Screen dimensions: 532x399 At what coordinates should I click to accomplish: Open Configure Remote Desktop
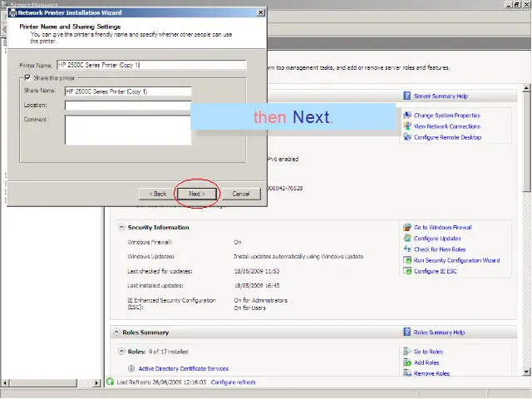pos(447,137)
